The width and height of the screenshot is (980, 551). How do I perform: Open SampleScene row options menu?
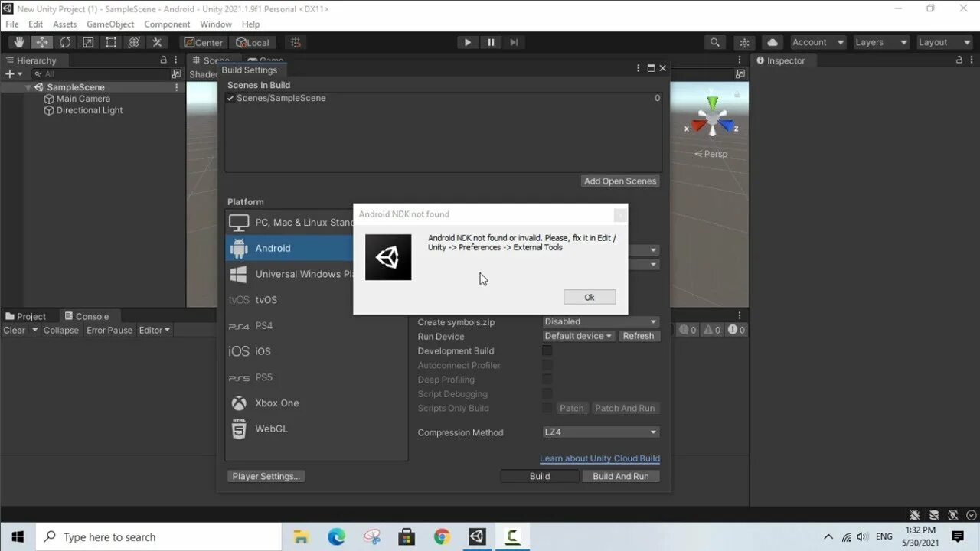pyautogui.click(x=177, y=87)
